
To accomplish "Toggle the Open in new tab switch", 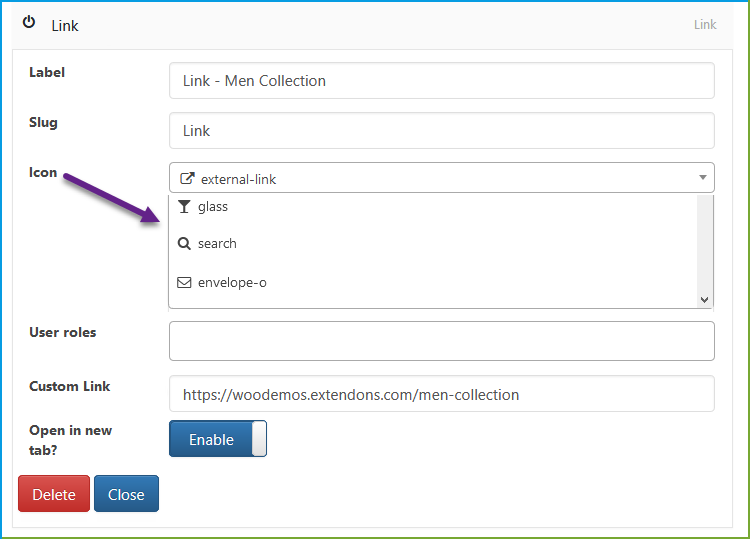I will pyautogui.click(x=218, y=439).
